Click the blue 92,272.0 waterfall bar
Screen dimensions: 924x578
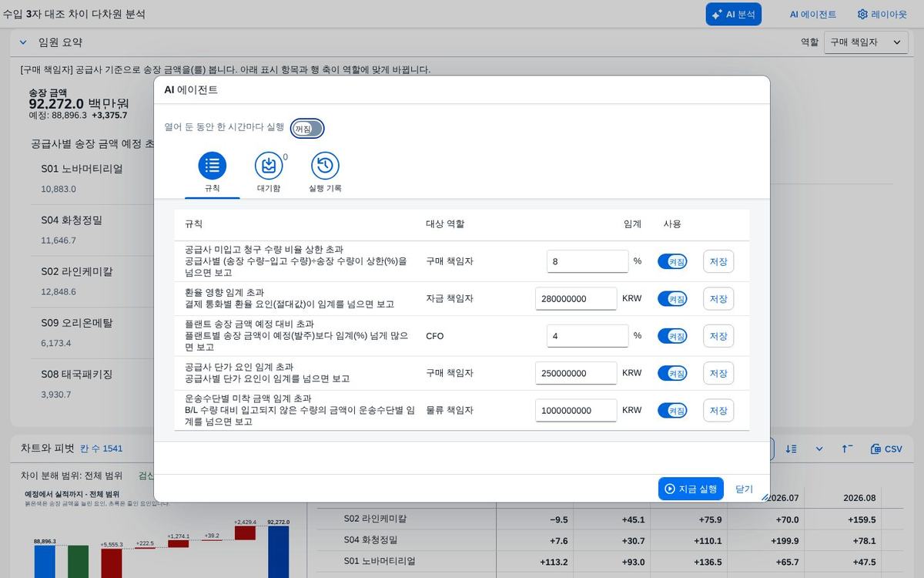pos(278,552)
